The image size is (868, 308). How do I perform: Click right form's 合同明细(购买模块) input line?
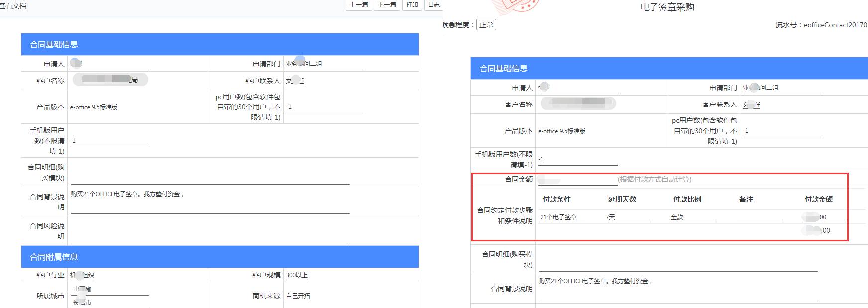[x=677, y=266]
